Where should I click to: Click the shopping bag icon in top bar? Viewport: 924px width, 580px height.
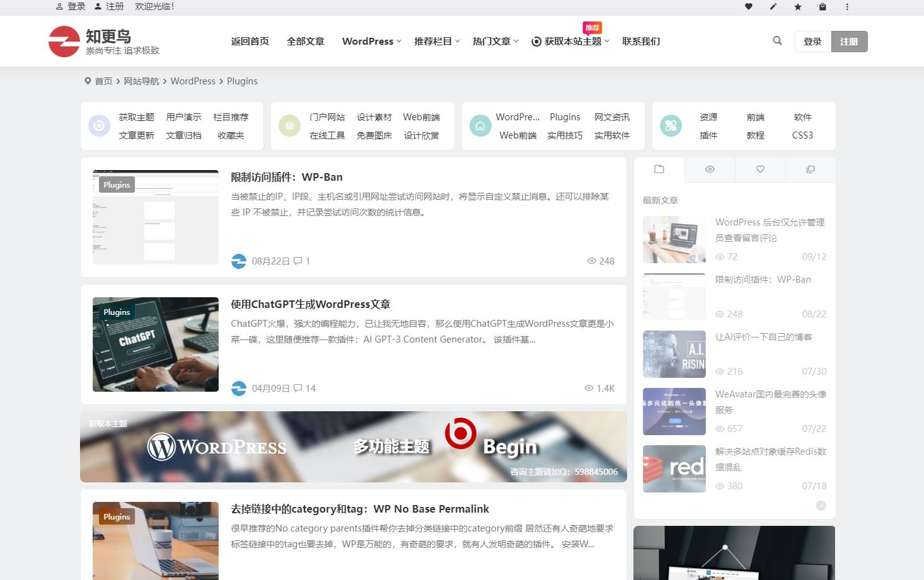(x=823, y=6)
